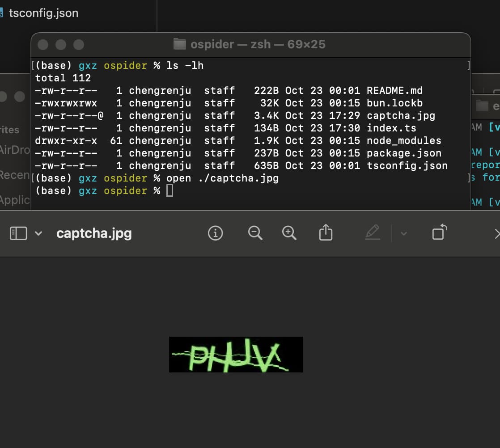This screenshot has height=448, width=500.
Task: Zoom in using the magnifier plus icon
Action: pos(289,233)
